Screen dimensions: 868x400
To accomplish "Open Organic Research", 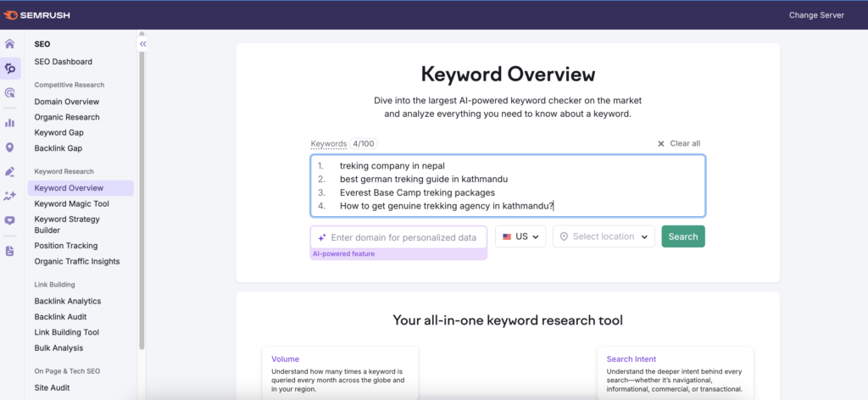I will 67,117.
